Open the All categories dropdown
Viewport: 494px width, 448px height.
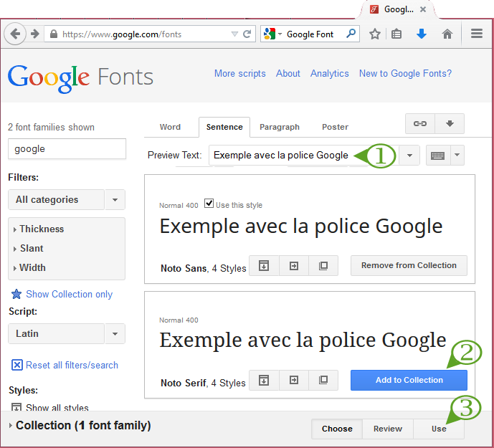pos(67,199)
